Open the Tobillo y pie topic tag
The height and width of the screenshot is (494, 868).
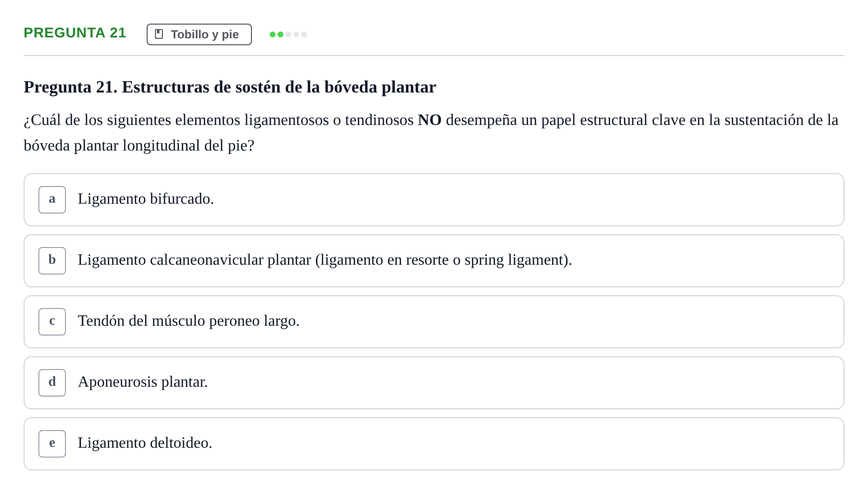coord(199,34)
